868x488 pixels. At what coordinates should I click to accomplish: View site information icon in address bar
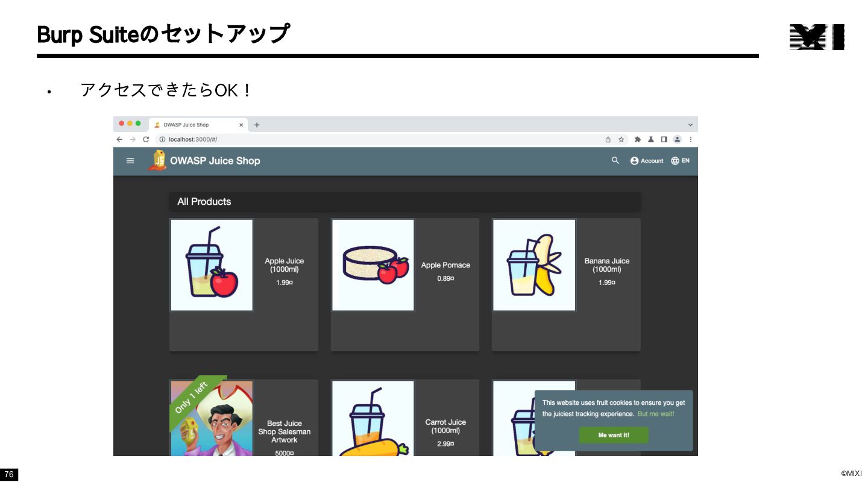coord(162,139)
